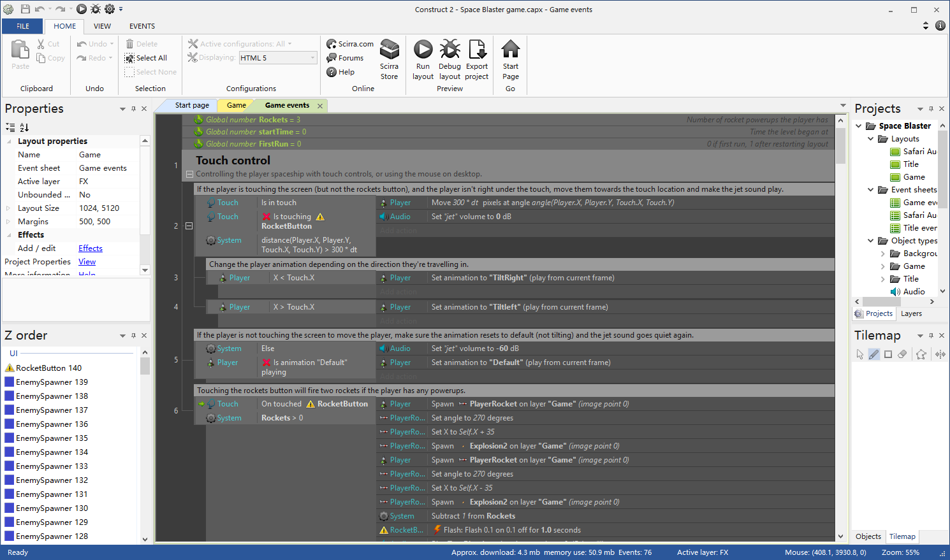The height and width of the screenshot is (560, 950).
Task: Collapse the Event sheets folder
Action: point(871,190)
